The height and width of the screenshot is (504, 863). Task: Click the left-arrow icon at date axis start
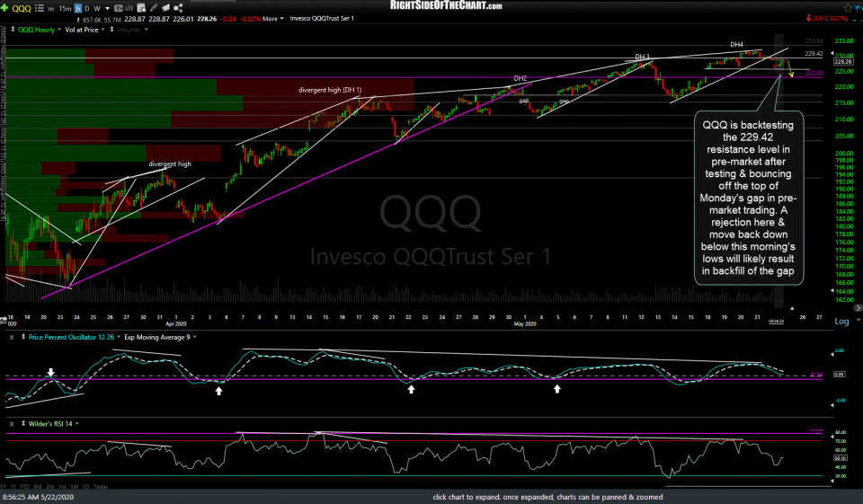pos(4,318)
